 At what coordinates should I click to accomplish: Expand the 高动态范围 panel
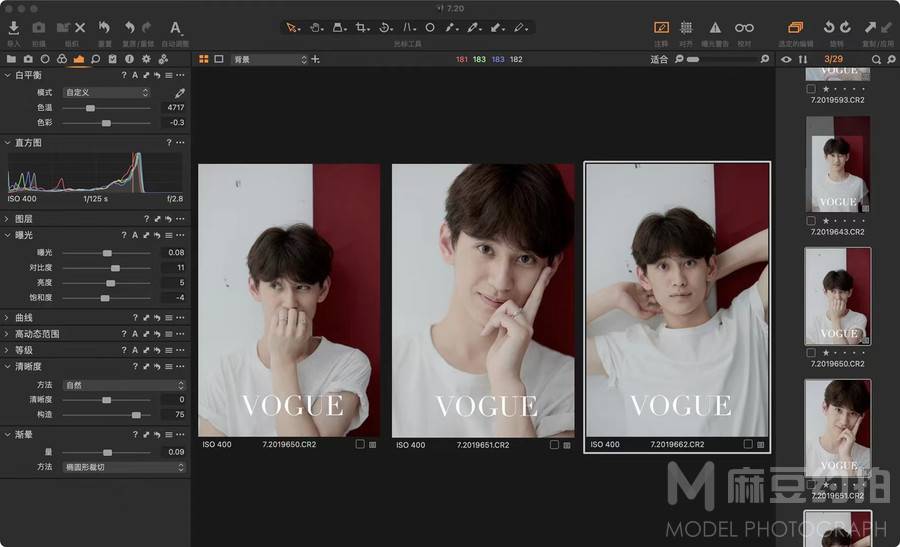pos(7,333)
